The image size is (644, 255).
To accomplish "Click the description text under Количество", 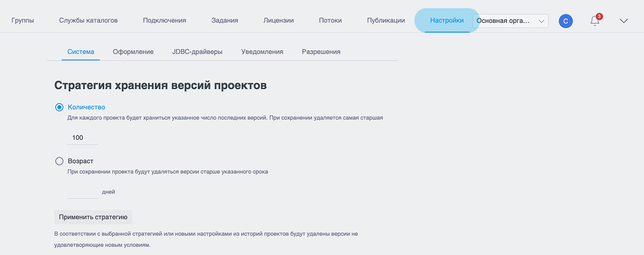I will click(x=225, y=118).
